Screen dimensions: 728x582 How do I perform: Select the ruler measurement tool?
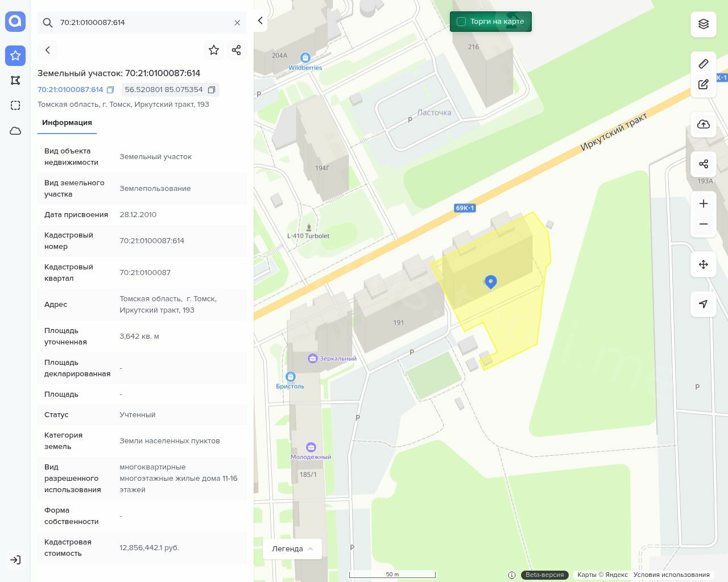point(704,64)
